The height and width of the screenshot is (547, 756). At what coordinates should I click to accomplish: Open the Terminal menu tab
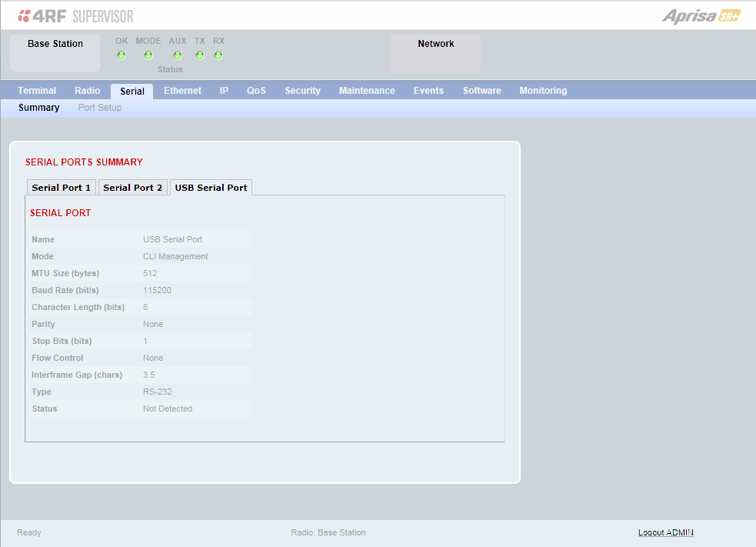click(37, 91)
